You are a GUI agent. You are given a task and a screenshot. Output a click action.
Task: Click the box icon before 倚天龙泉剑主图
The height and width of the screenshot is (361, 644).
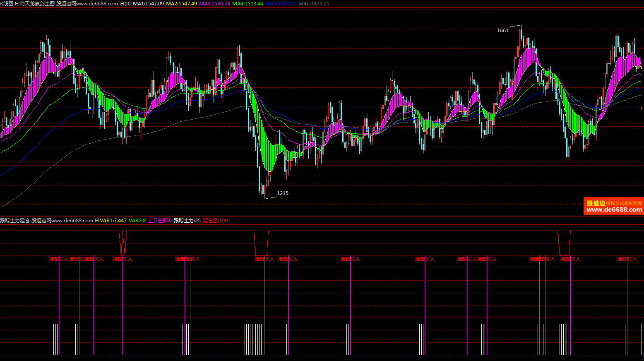(17, 4)
